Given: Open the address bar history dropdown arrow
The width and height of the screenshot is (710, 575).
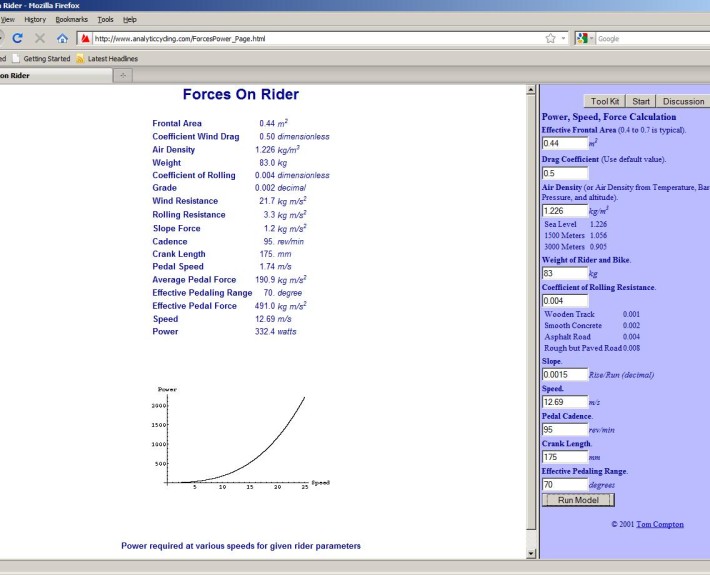Looking at the screenshot, I should [x=563, y=38].
